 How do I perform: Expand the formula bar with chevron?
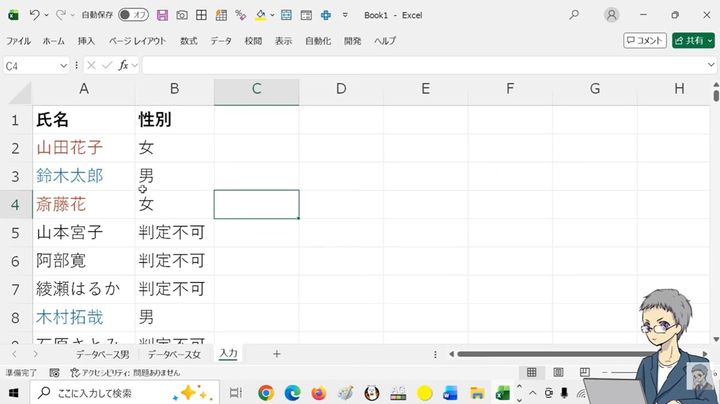[711, 65]
